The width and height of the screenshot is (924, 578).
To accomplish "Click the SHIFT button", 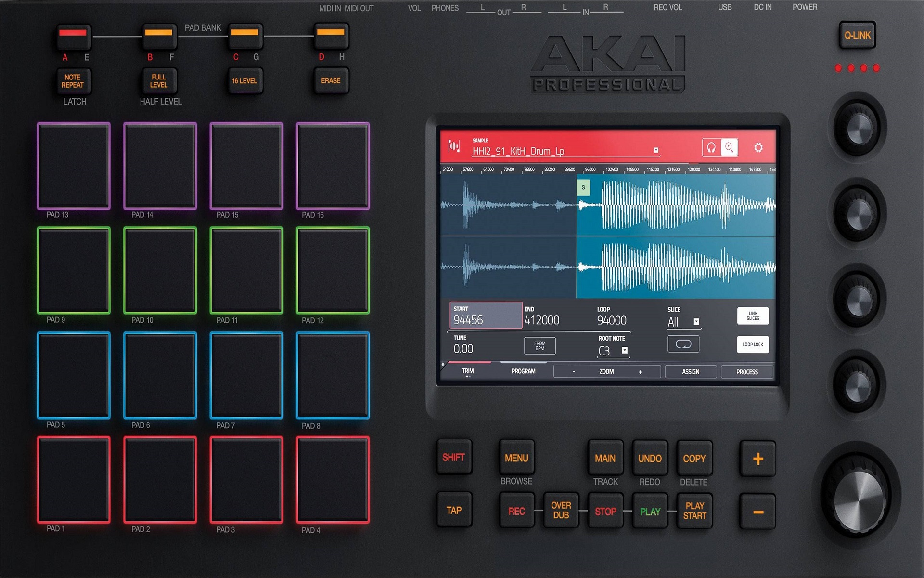I will click(x=453, y=457).
